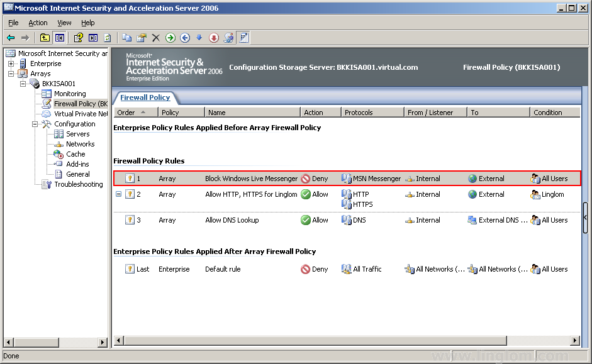The image size is (592, 364).
Task: Click the Condition column header
Action: [555, 113]
